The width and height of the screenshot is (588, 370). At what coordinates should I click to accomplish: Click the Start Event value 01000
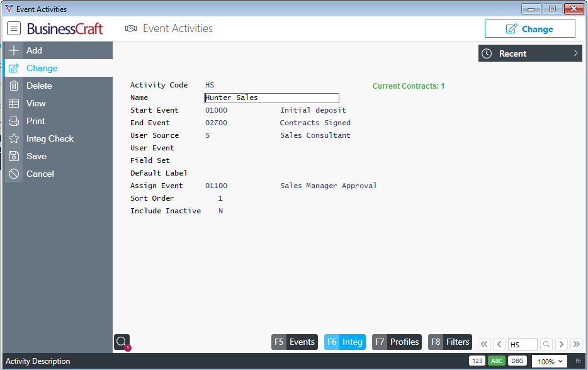click(x=217, y=110)
